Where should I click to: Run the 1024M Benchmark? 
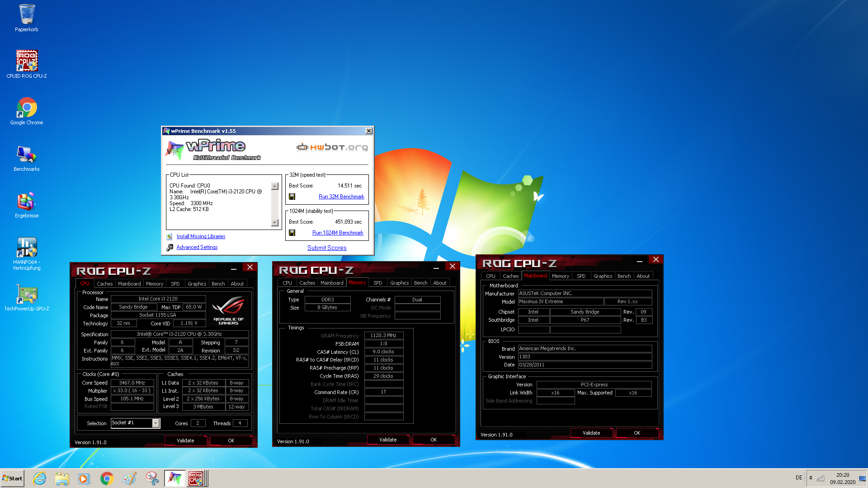click(x=338, y=233)
